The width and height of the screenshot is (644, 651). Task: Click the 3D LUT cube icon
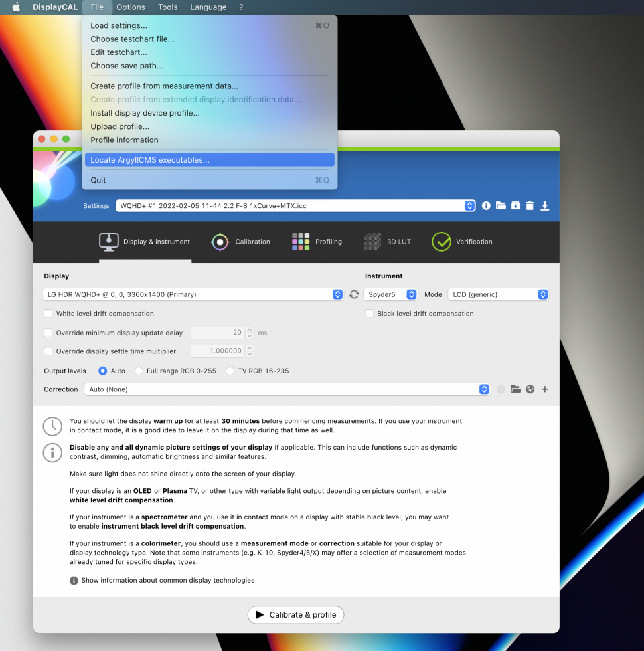[372, 242]
